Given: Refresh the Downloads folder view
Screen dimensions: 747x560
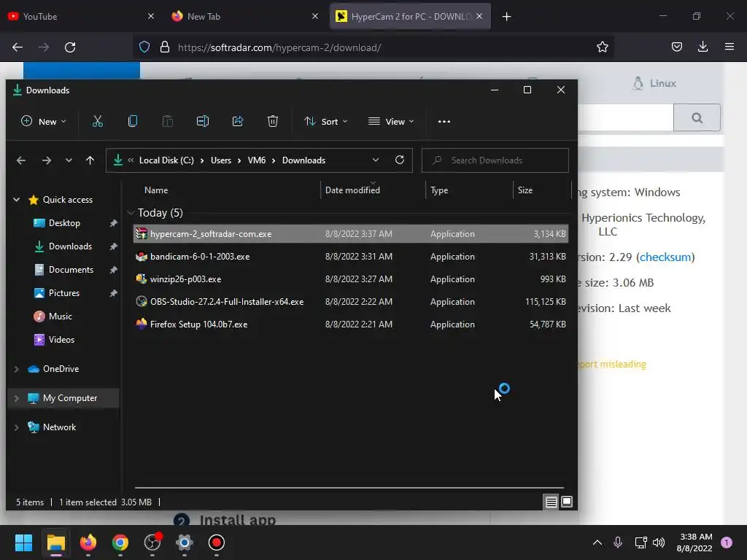Looking at the screenshot, I should pyautogui.click(x=400, y=160).
